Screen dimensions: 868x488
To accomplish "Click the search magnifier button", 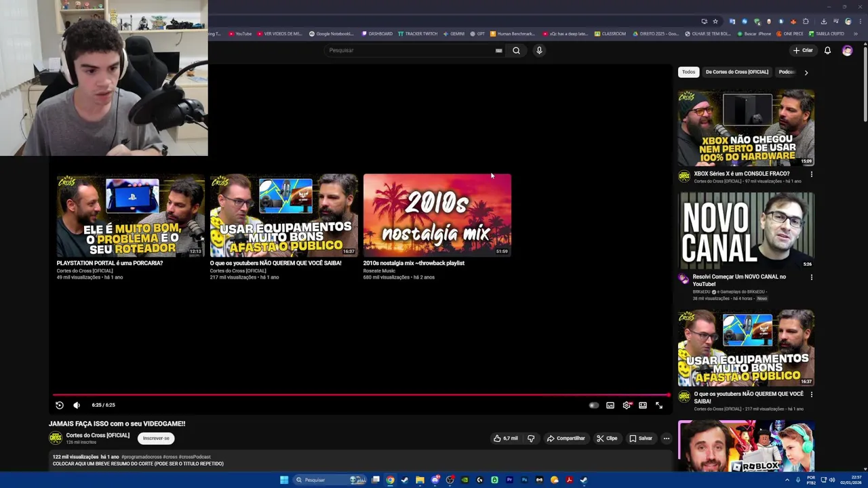I will tap(516, 50).
